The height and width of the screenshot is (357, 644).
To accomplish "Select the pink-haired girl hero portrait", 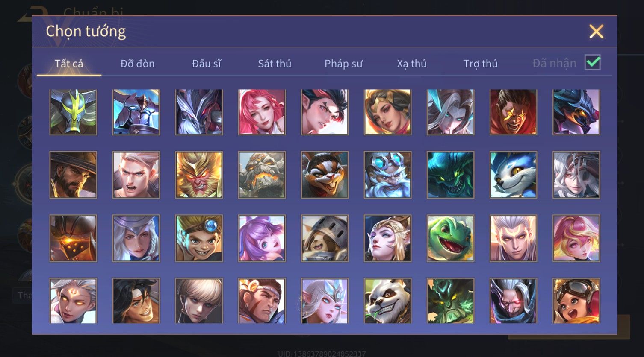I will tap(262, 112).
